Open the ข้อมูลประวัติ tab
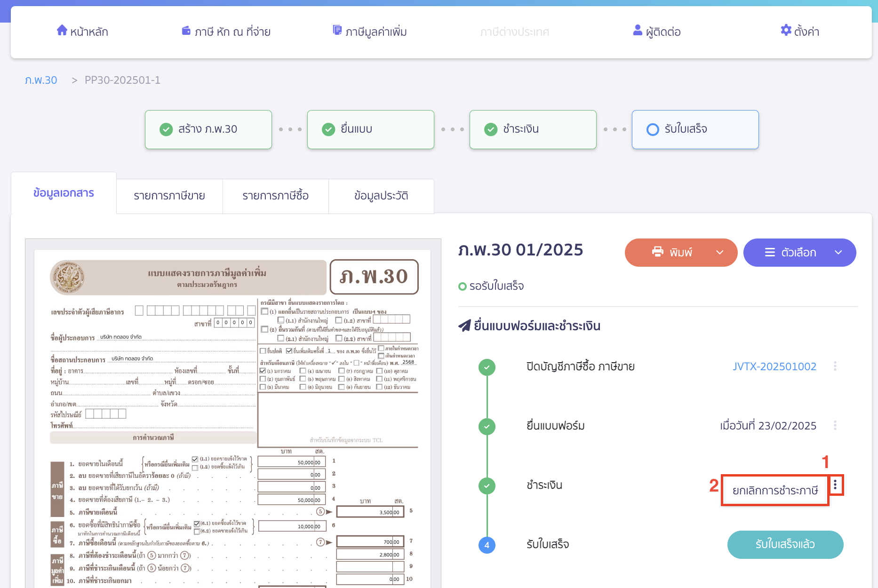878x588 pixels. (x=381, y=196)
